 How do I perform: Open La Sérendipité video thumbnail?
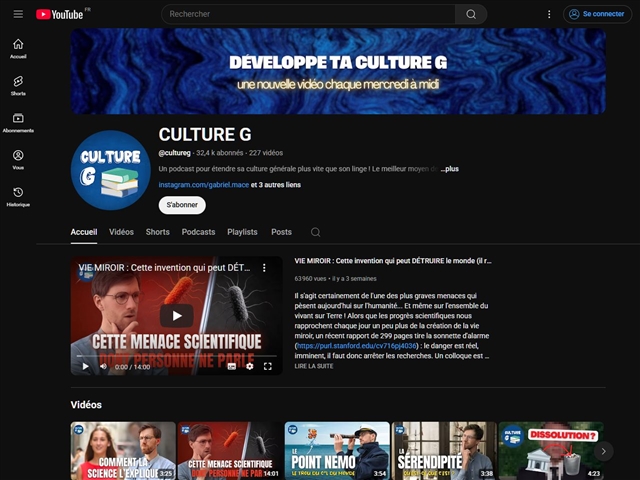(444, 451)
